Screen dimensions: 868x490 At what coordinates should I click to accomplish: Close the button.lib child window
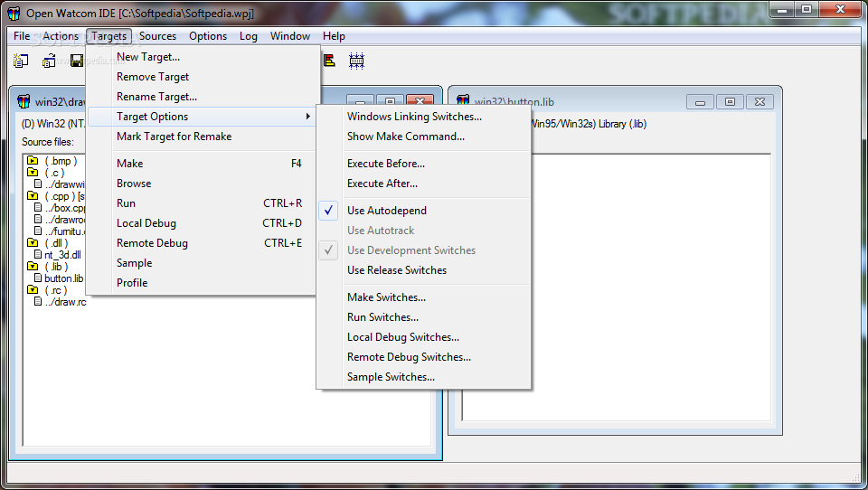pos(759,102)
